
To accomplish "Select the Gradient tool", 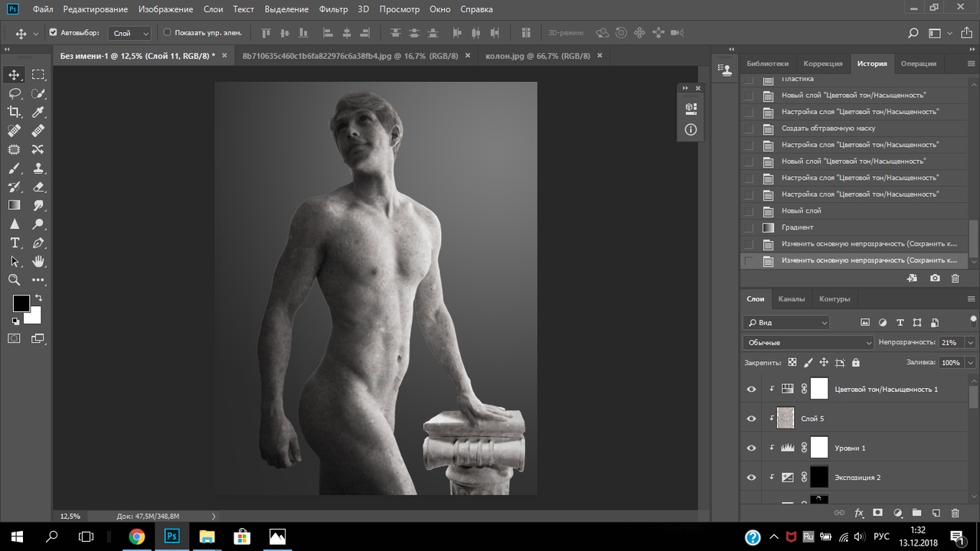I will pos(14,205).
